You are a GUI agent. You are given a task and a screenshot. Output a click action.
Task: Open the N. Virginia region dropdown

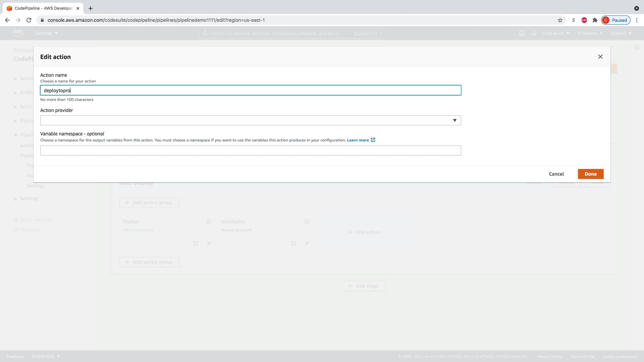[x=590, y=33]
